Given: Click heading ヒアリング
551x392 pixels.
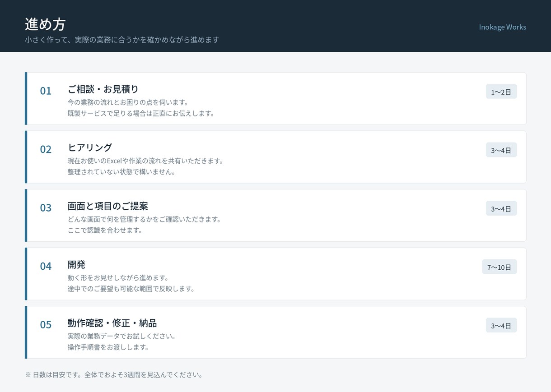Looking at the screenshot, I should point(89,148).
